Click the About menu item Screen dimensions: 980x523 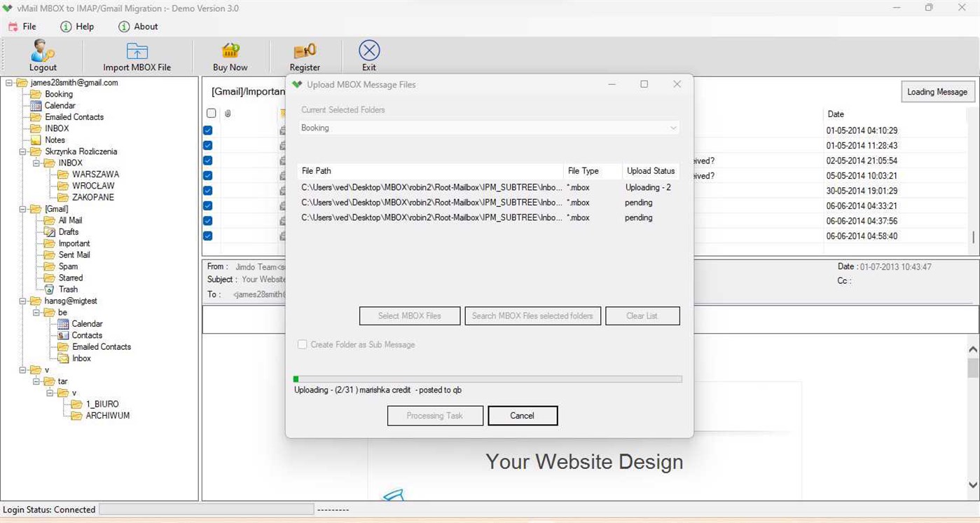click(138, 27)
